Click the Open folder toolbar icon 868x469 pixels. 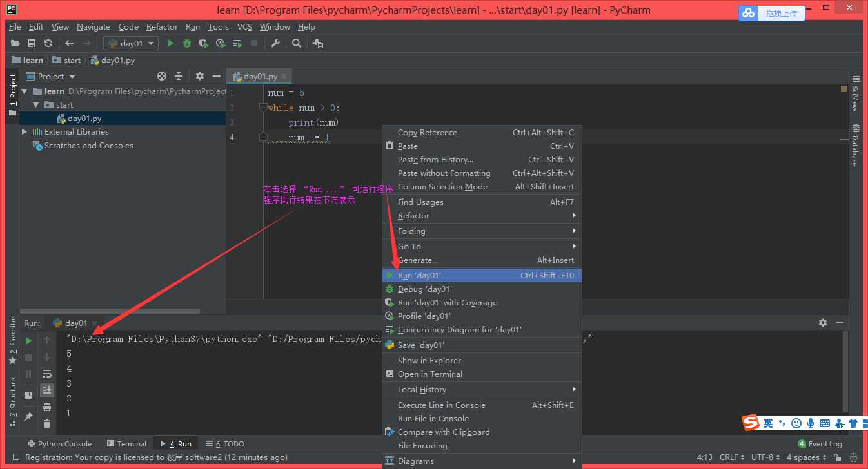[15, 43]
